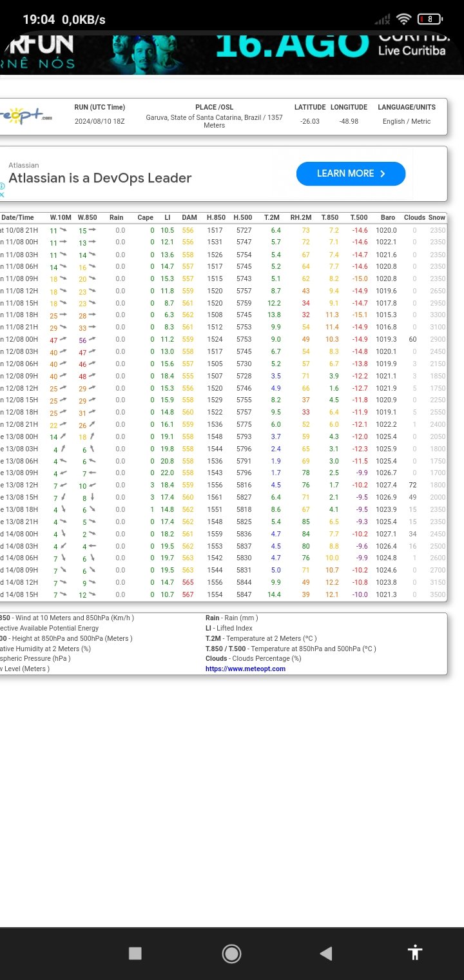The width and height of the screenshot is (464, 980).
Task: Click T.500 value -15.1 in 11/08 18H row
Action: (x=360, y=315)
